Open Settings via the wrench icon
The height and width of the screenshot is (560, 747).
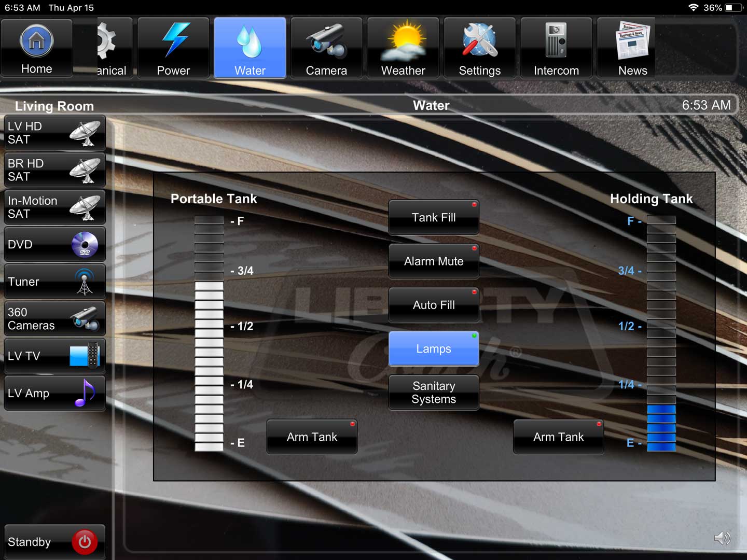point(479,47)
